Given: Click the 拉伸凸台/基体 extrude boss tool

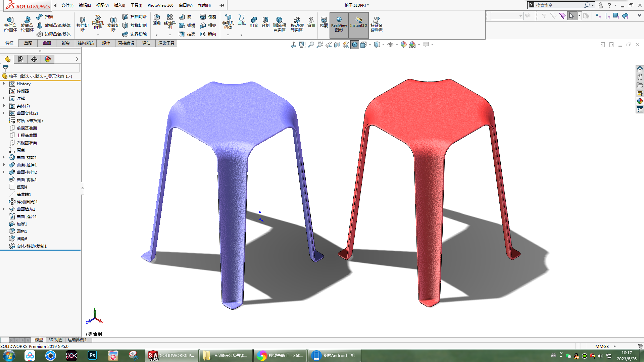Looking at the screenshot, I should pos(10,24).
